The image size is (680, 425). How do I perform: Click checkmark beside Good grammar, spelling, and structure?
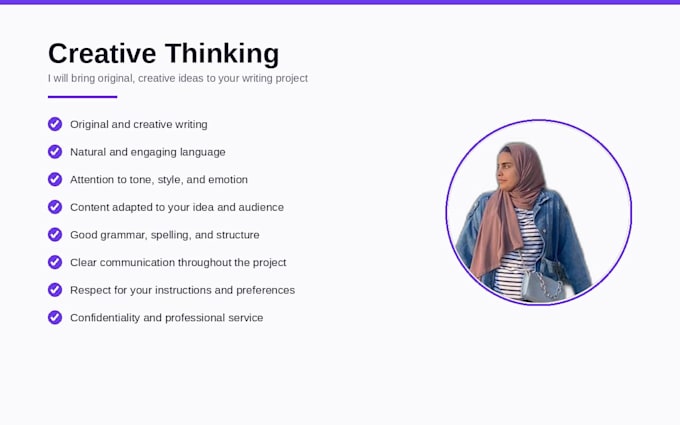click(x=55, y=235)
